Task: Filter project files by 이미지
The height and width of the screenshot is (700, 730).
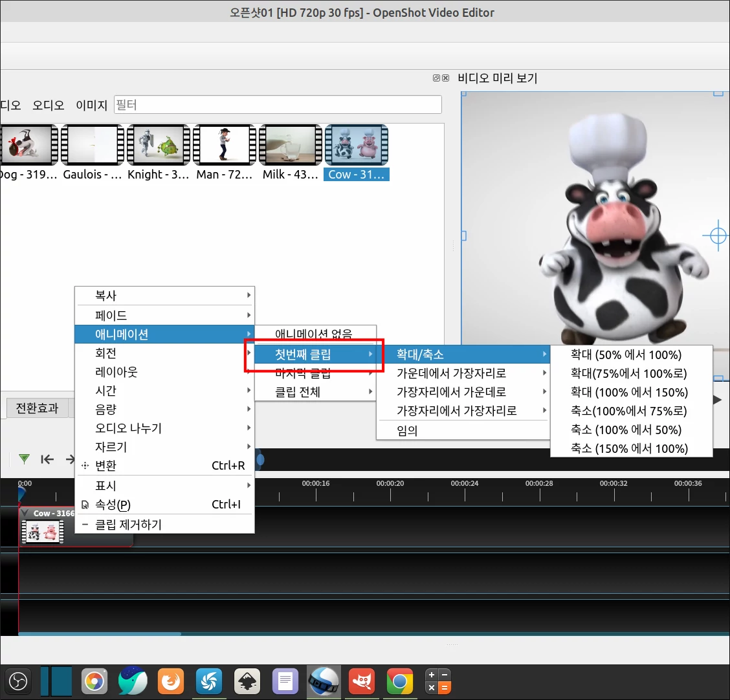Action: (x=92, y=105)
